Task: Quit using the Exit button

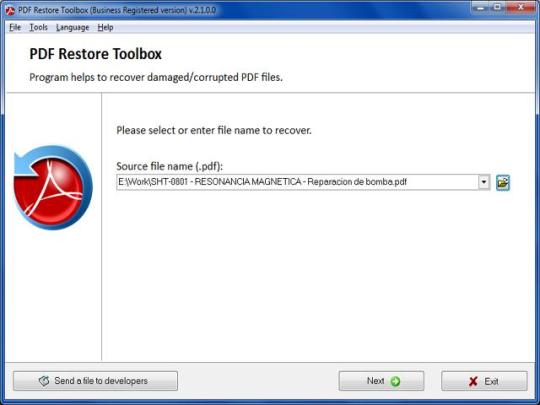Action: pyautogui.click(x=484, y=381)
